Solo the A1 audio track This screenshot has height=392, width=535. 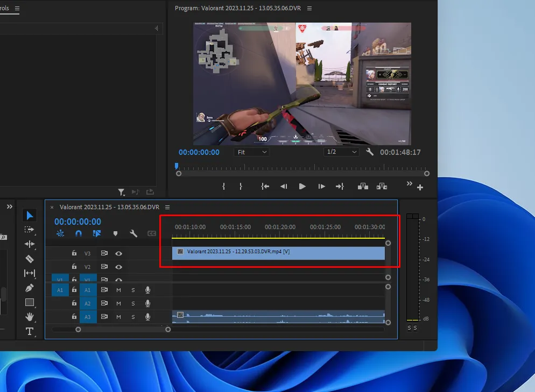point(133,290)
